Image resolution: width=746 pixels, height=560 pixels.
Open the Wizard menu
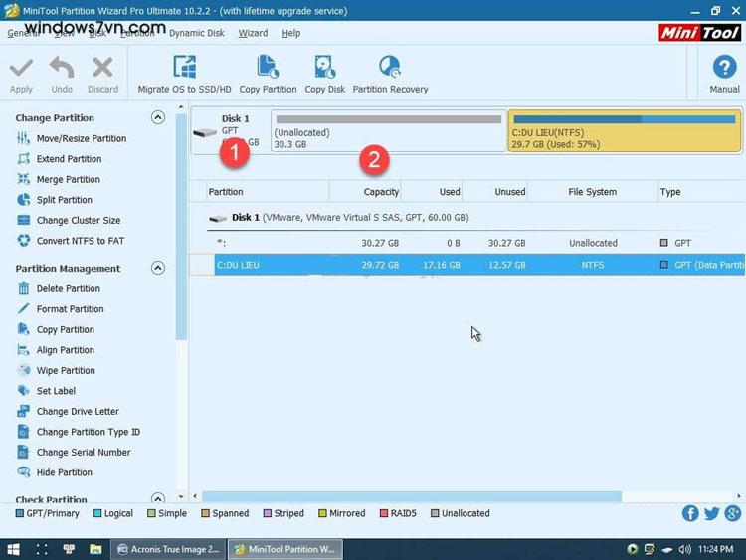(x=253, y=33)
